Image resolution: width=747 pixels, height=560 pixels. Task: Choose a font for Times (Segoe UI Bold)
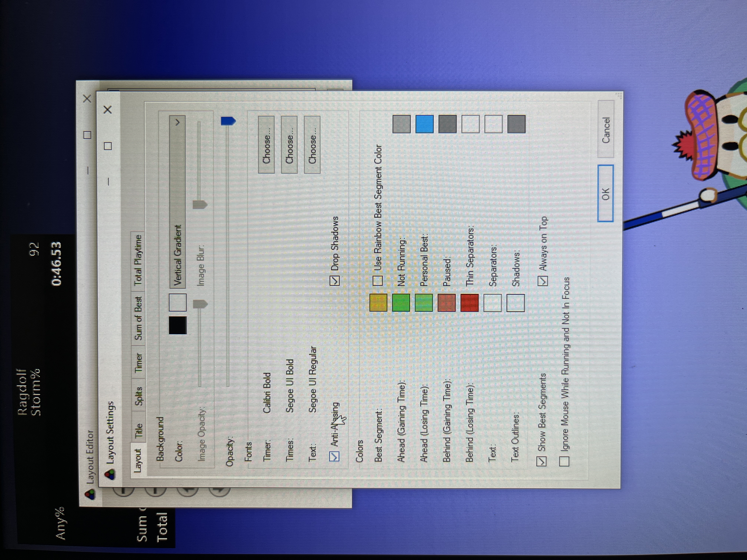point(289,145)
